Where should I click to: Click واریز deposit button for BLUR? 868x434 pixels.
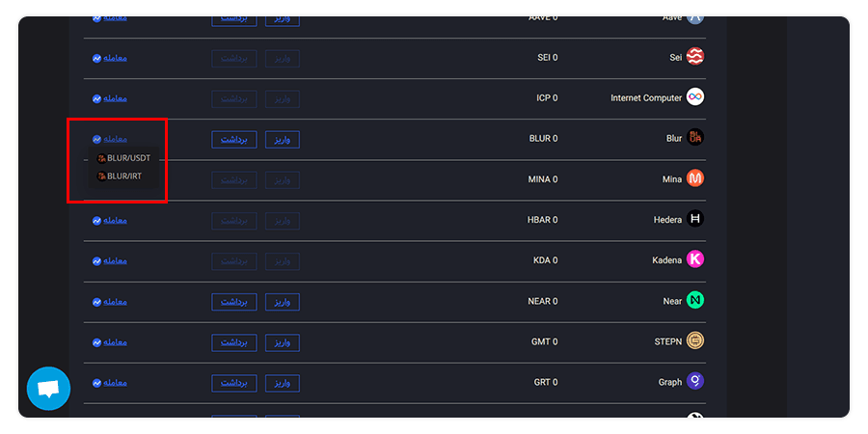(283, 139)
